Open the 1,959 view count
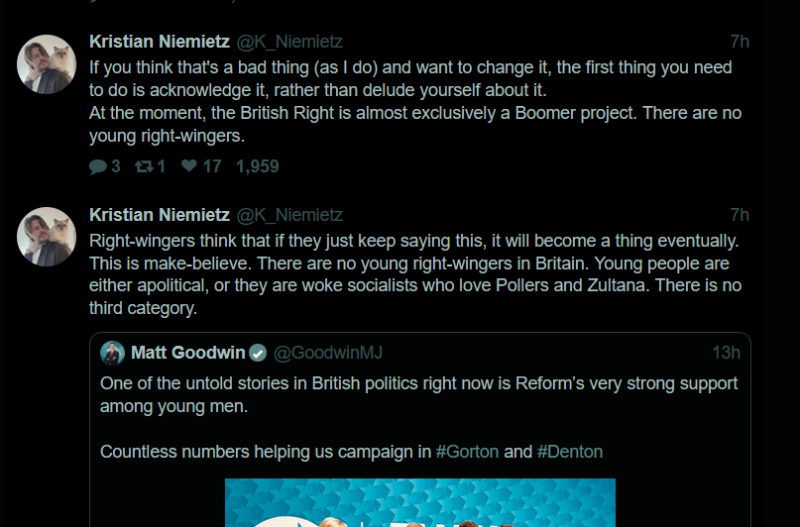Image resolution: width=800 pixels, height=527 pixels. click(257, 167)
